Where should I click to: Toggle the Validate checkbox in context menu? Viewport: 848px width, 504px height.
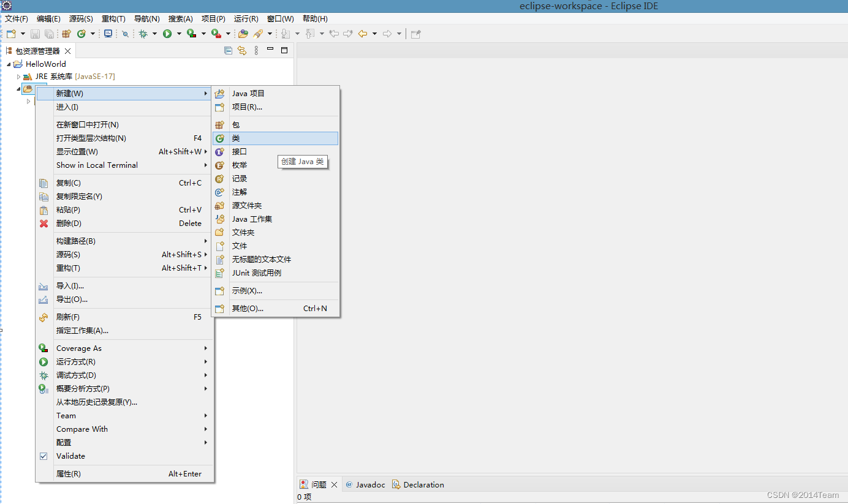click(44, 456)
